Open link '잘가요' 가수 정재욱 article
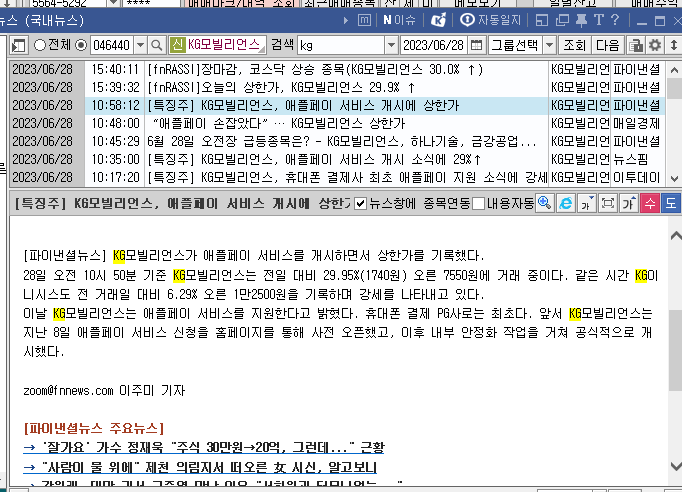Image resolution: width=682 pixels, height=492 pixels. (204, 447)
